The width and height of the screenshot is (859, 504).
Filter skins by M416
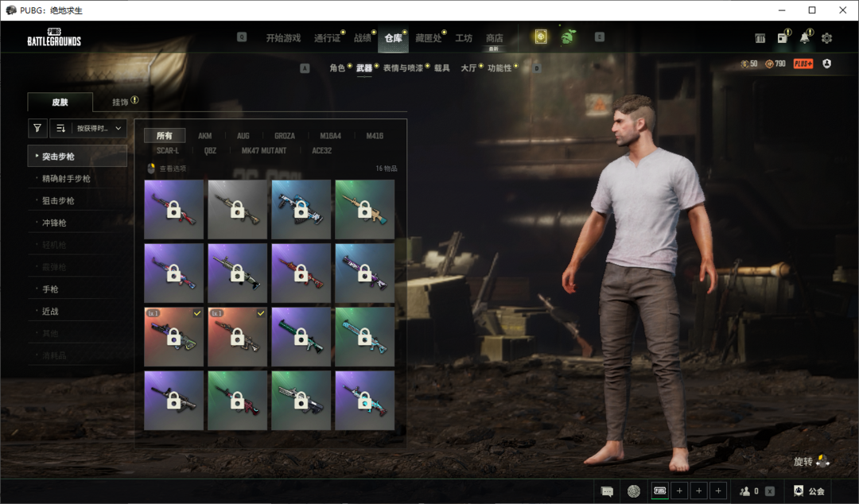(375, 135)
